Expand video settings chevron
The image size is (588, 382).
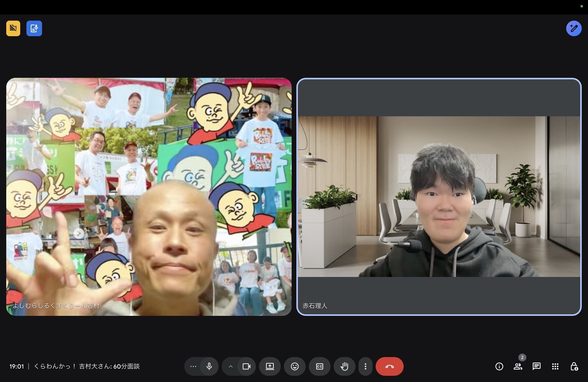230,366
